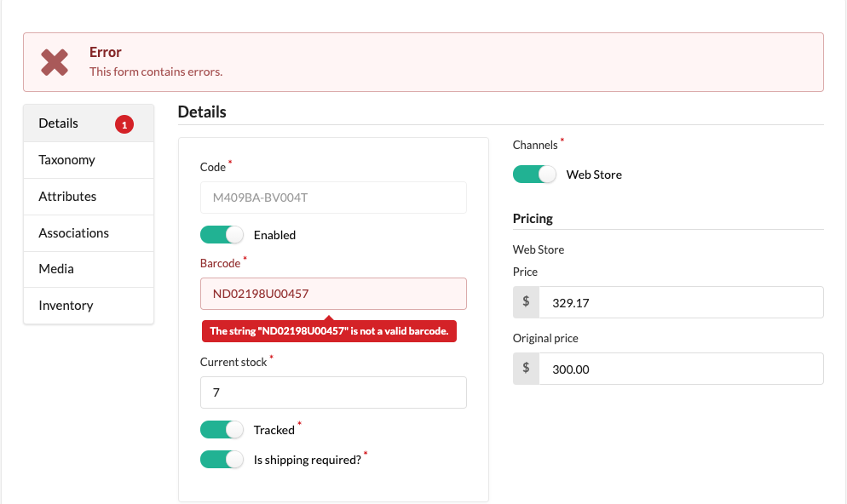Click the Current stock label
Viewport: 847px width, 504px height.
point(233,362)
